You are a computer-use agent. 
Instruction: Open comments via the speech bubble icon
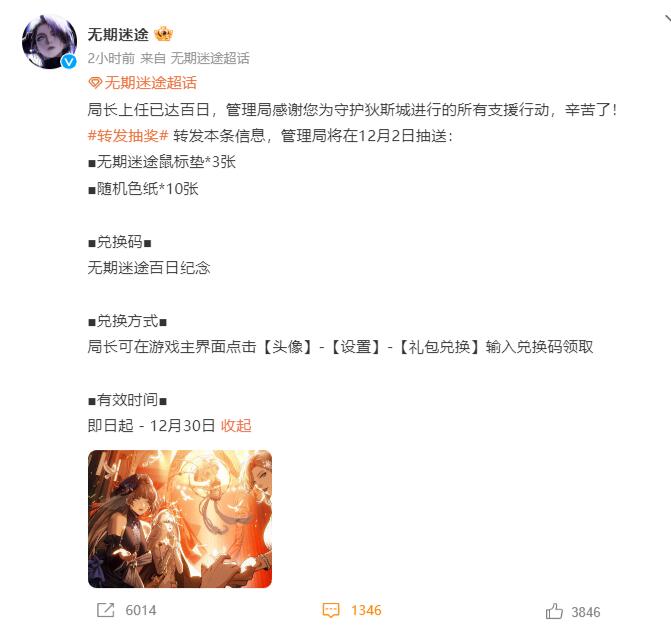pos(331,610)
